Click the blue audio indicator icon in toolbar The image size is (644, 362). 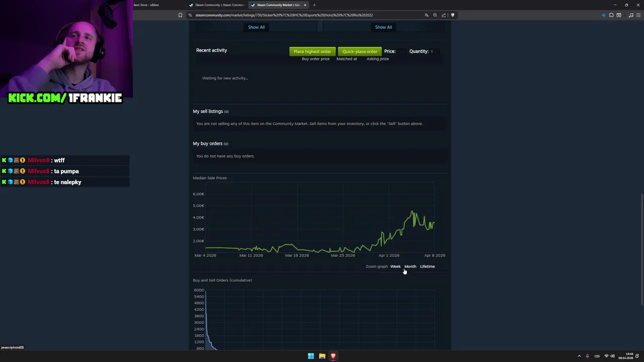[x=604, y=15]
